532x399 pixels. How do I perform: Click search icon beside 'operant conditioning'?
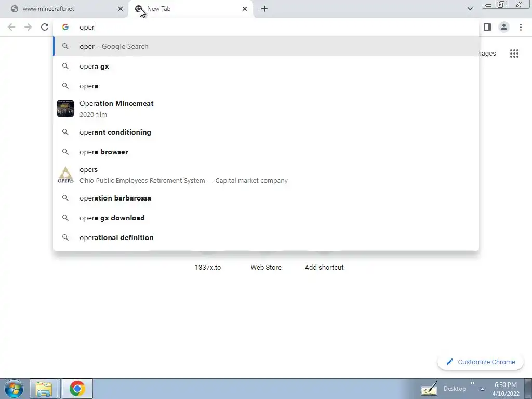[65, 132]
